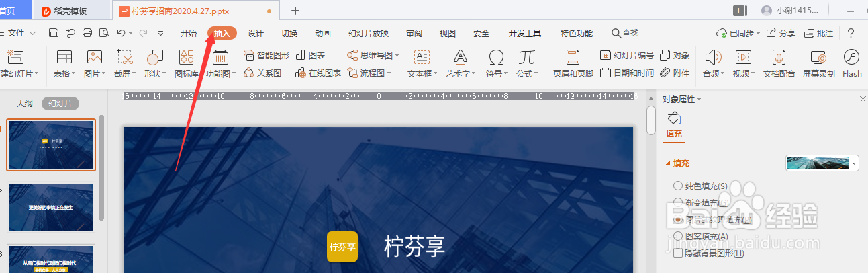Click 页眉和页脚 header and footer
Screen dimensions: 868x273
(573, 64)
